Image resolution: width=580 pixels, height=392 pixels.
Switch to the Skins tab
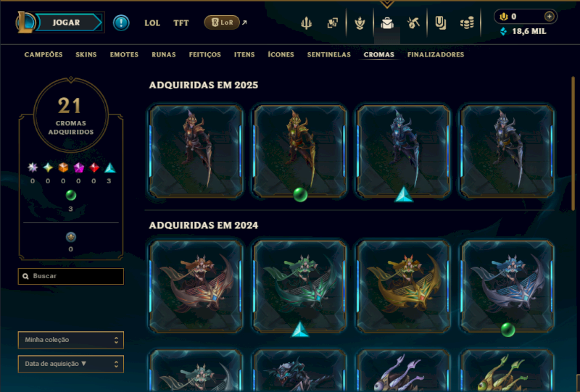86,55
